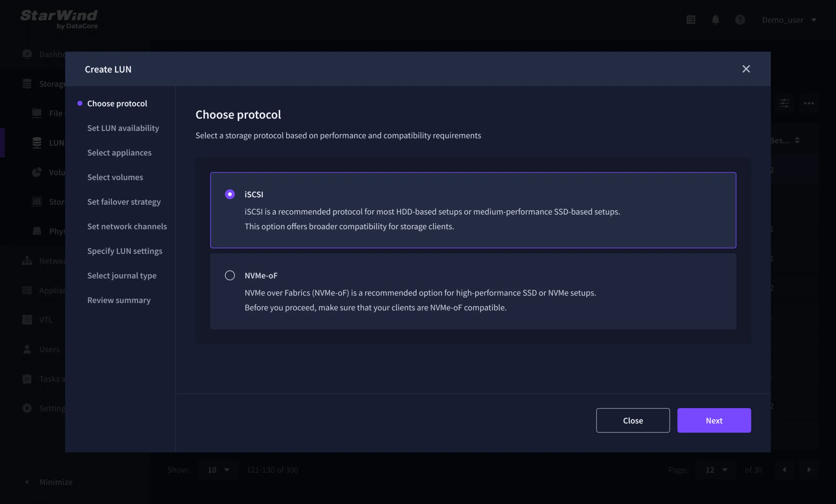Screen dimensions: 836x504
Task: Open the Review summary step
Action: pyautogui.click(x=119, y=300)
